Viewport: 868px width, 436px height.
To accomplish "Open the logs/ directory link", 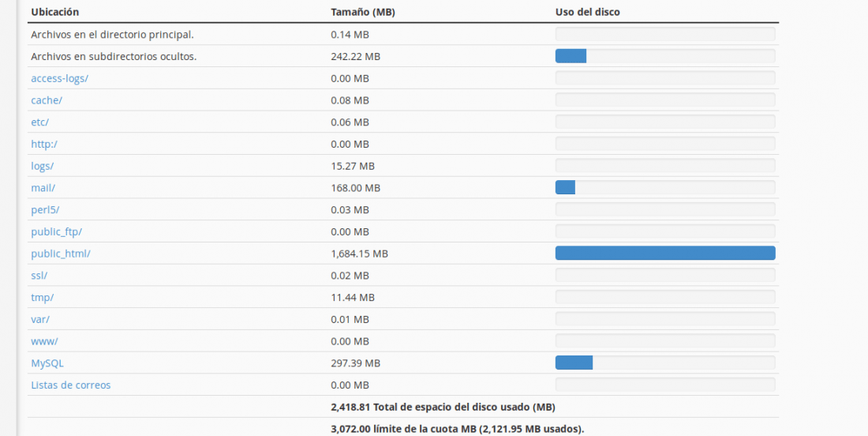I will (x=42, y=166).
